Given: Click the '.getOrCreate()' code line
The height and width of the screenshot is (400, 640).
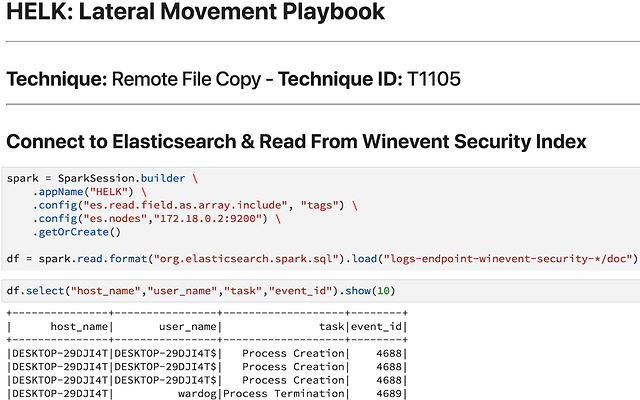Looking at the screenshot, I should coord(77,232).
